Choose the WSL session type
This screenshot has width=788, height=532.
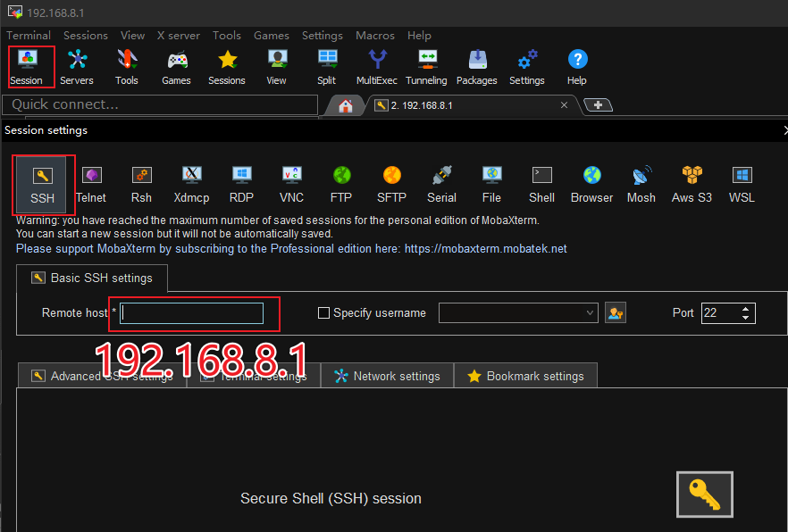(742, 185)
